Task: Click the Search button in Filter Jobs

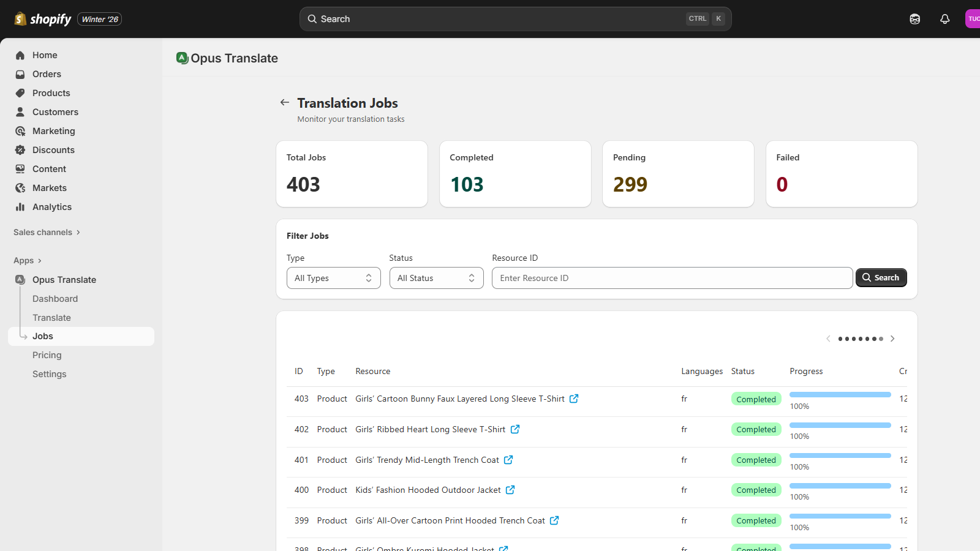Action: [881, 277]
